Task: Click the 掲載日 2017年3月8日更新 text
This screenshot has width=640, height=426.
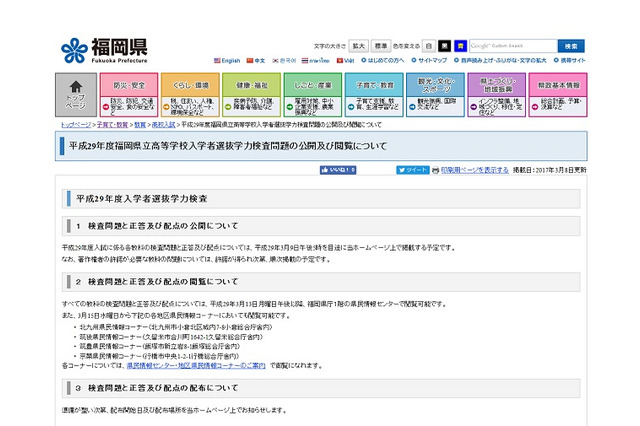Action: pyautogui.click(x=550, y=170)
